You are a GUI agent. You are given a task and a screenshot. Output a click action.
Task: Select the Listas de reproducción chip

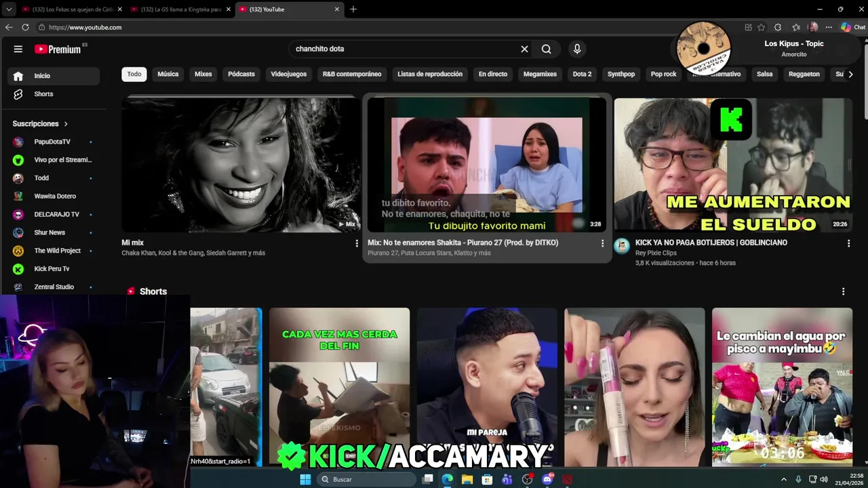[430, 74]
